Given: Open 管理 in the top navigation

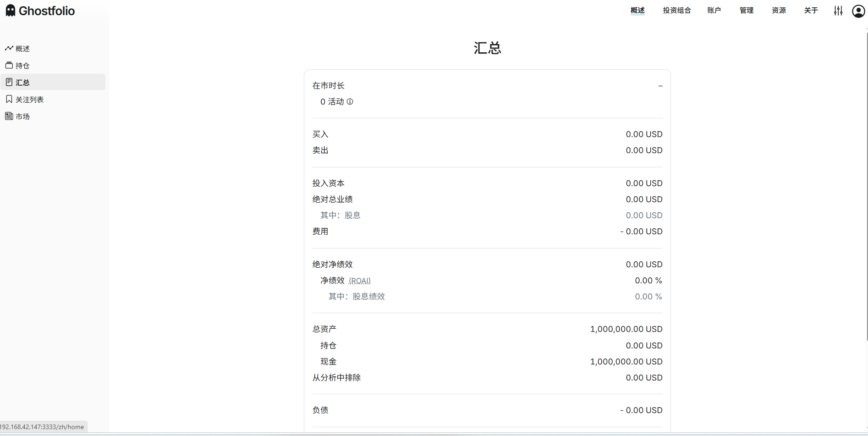Looking at the screenshot, I should pos(747,10).
